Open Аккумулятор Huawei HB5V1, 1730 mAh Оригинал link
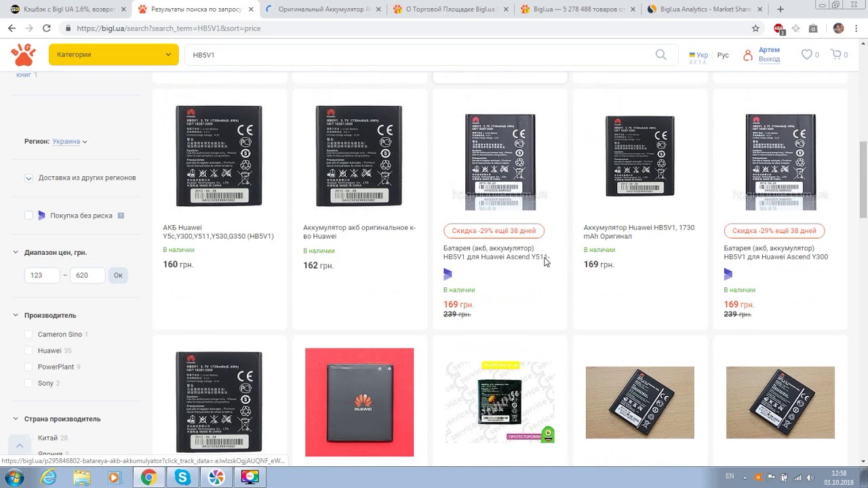Viewport: 868px width, 488px height. 639,232
